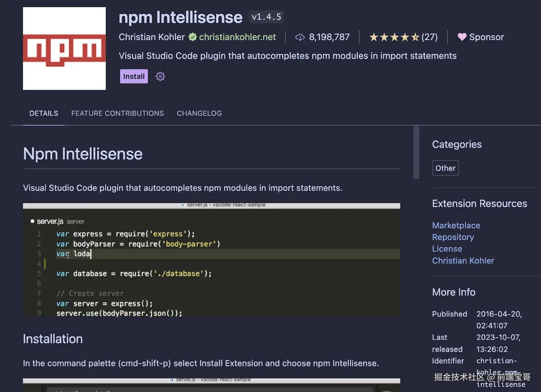
Task: Click the npm logo extension icon
Action: point(64,48)
